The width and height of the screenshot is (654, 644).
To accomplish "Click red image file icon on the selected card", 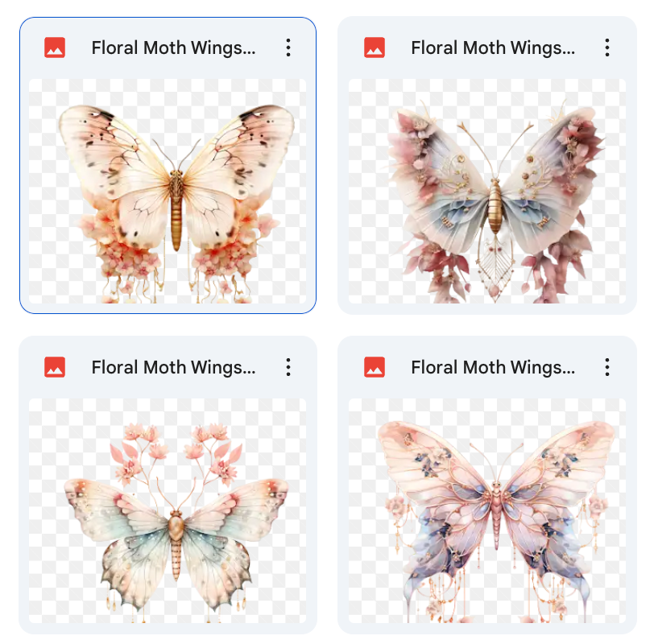I will [x=55, y=47].
